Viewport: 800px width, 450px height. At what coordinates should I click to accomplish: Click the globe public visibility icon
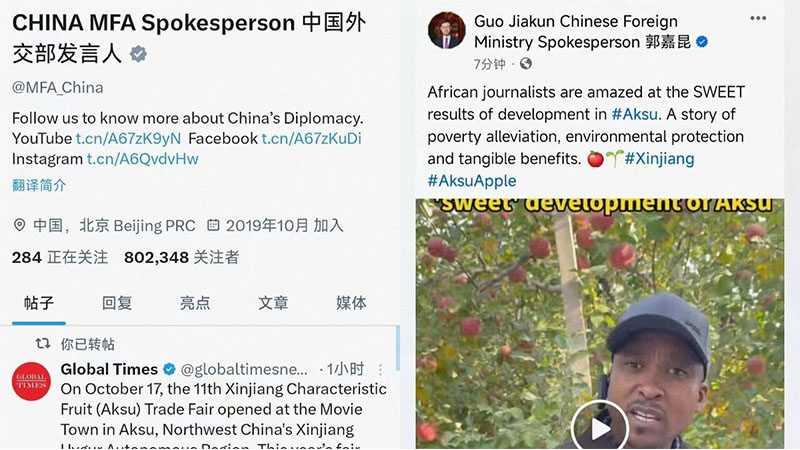pyautogui.click(x=526, y=64)
